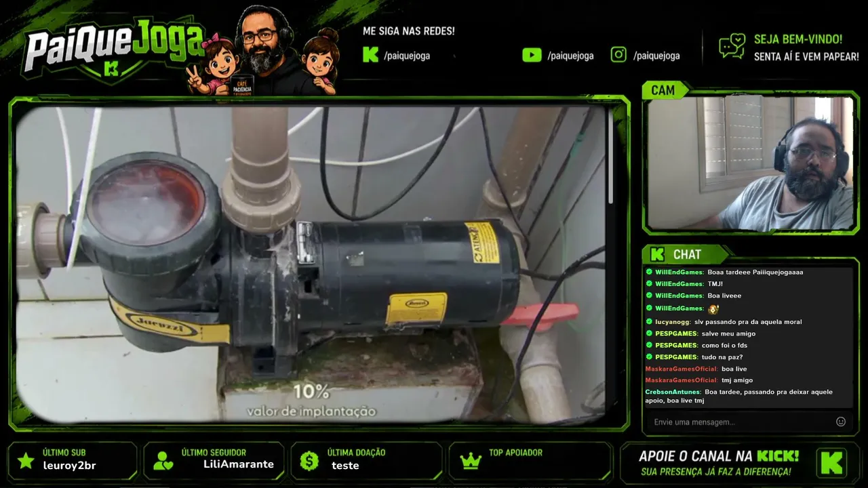
Task: Click the 'ÚLTIMO SEGUIDOR' label
Action: [x=214, y=453]
